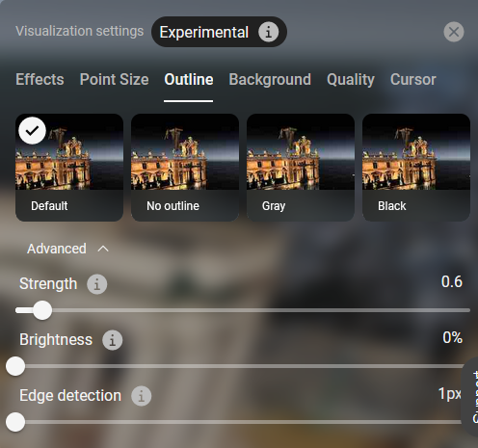Click the Advanced label to collapse
Screen dimensions: 478x448
[x=57, y=249]
